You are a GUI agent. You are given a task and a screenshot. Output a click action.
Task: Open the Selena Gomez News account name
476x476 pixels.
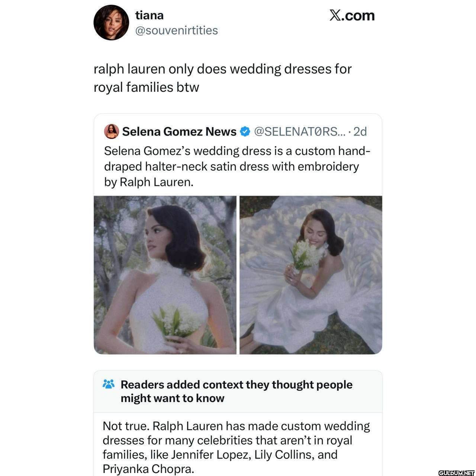179,131
